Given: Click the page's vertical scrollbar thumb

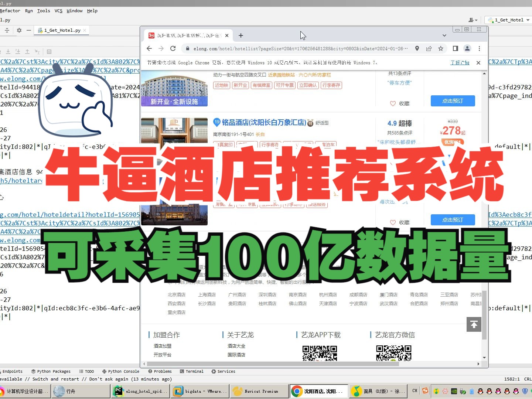Looking at the screenshot, I should coord(484,315).
